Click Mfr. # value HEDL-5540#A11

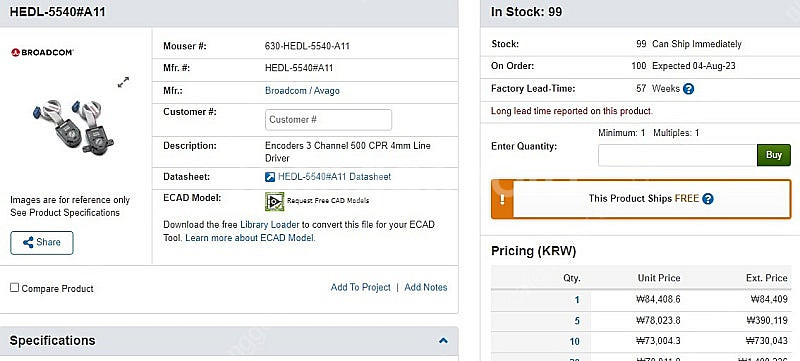point(299,68)
